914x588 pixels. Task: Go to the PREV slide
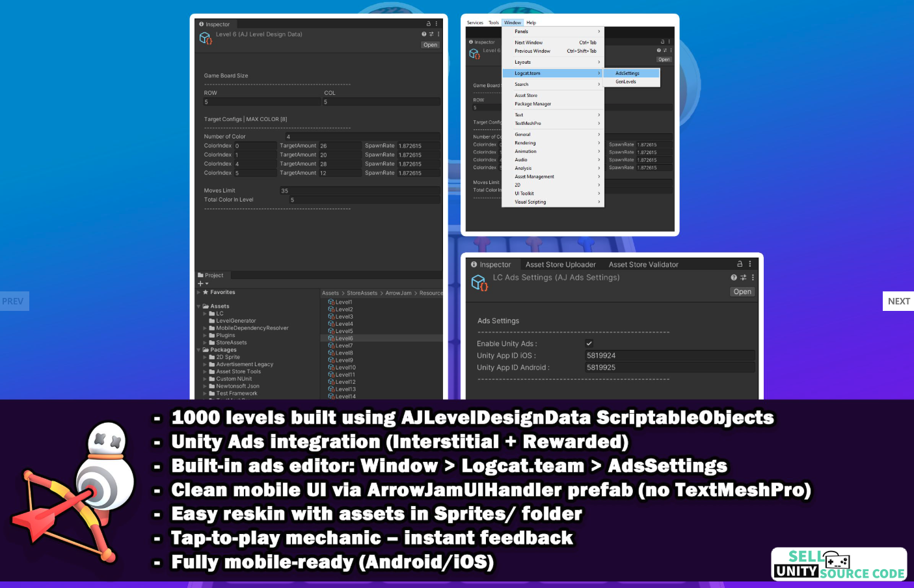click(14, 301)
